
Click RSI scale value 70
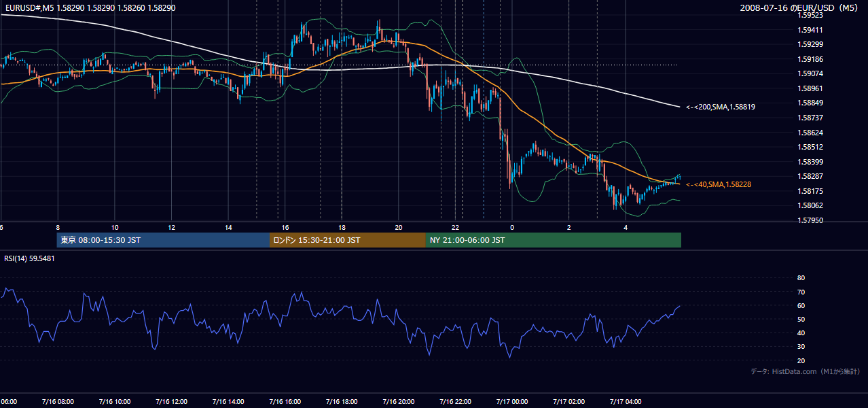801,292
